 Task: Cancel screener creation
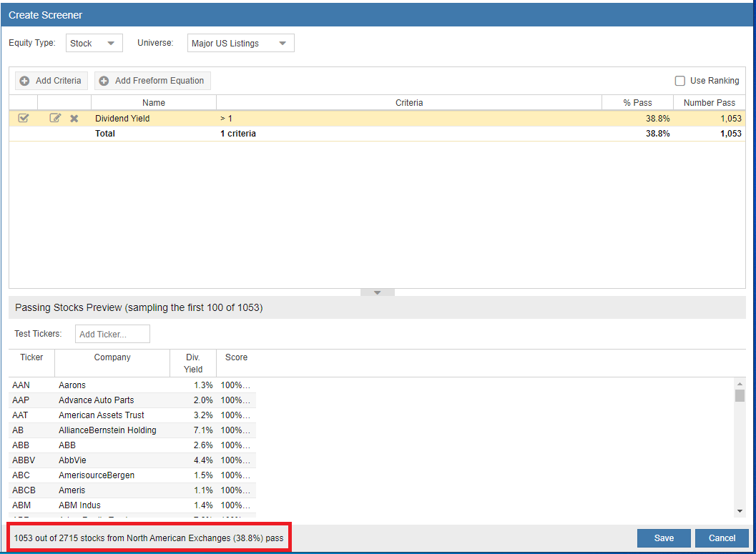click(x=722, y=538)
